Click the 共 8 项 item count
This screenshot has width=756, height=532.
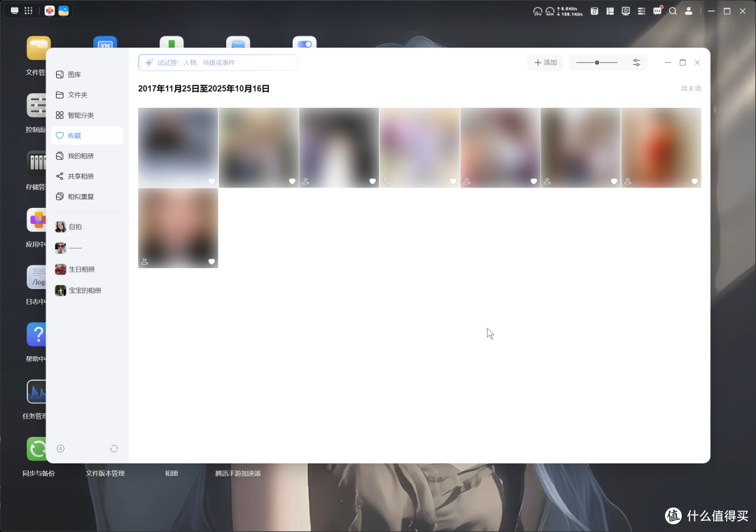[x=691, y=89]
